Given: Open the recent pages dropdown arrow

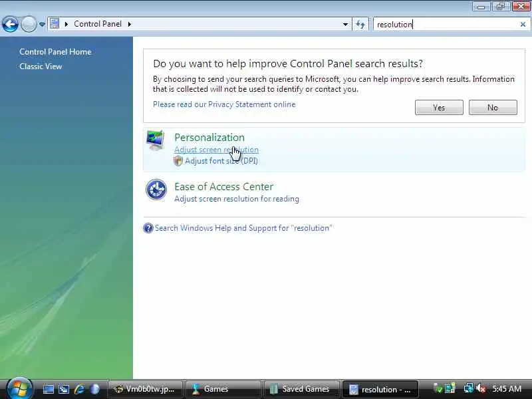Looking at the screenshot, I should [x=42, y=25].
